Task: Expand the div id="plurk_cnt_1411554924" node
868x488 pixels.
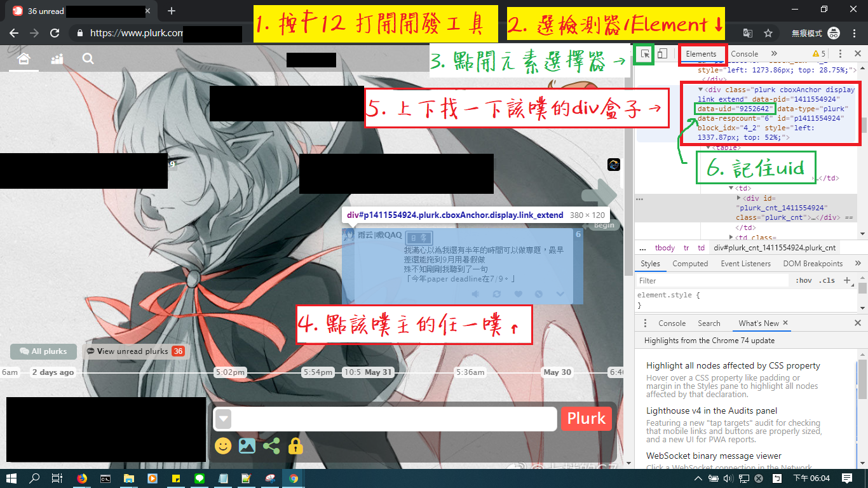Action: tap(738, 198)
